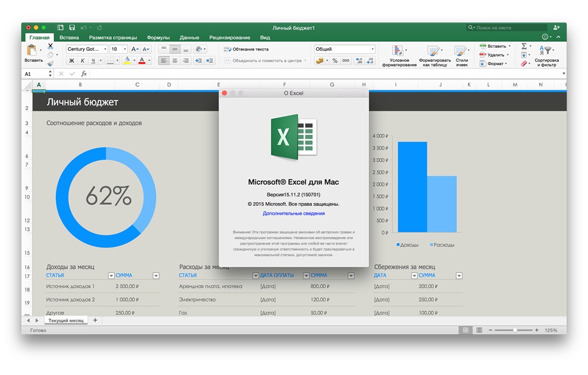Expand Условное форматирование menu
This screenshot has width=588, height=375.
(399, 55)
